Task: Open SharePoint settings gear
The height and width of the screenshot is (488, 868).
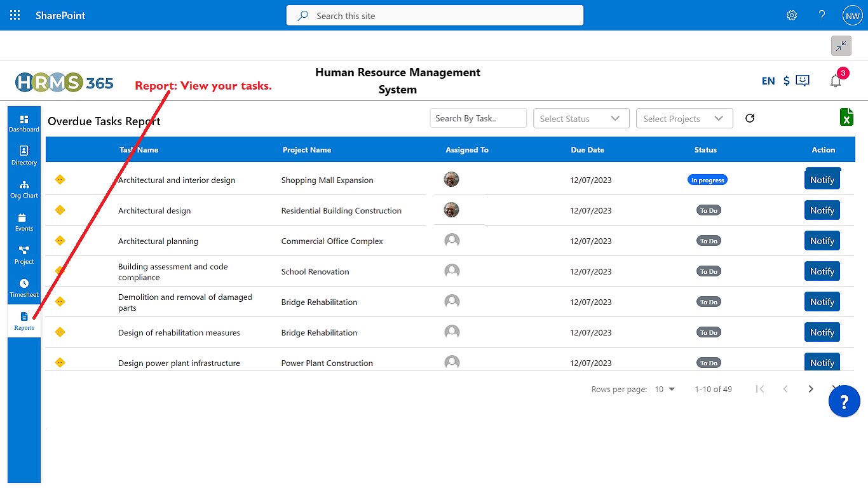Action: (x=792, y=15)
